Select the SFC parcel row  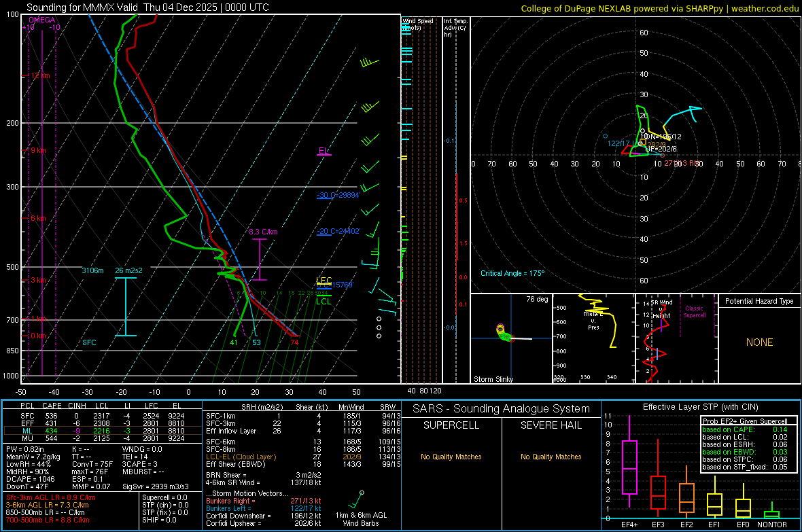pos(103,416)
